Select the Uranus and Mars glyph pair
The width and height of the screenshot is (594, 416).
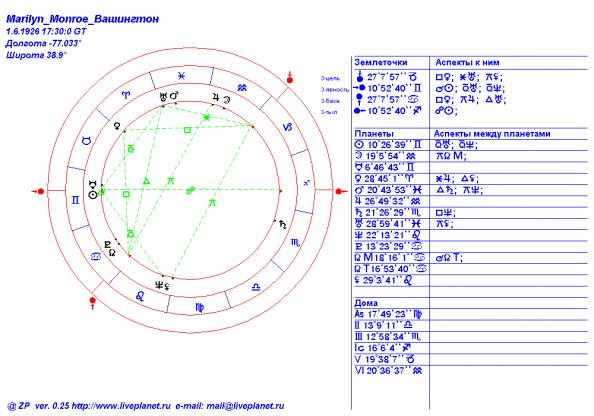[169, 96]
